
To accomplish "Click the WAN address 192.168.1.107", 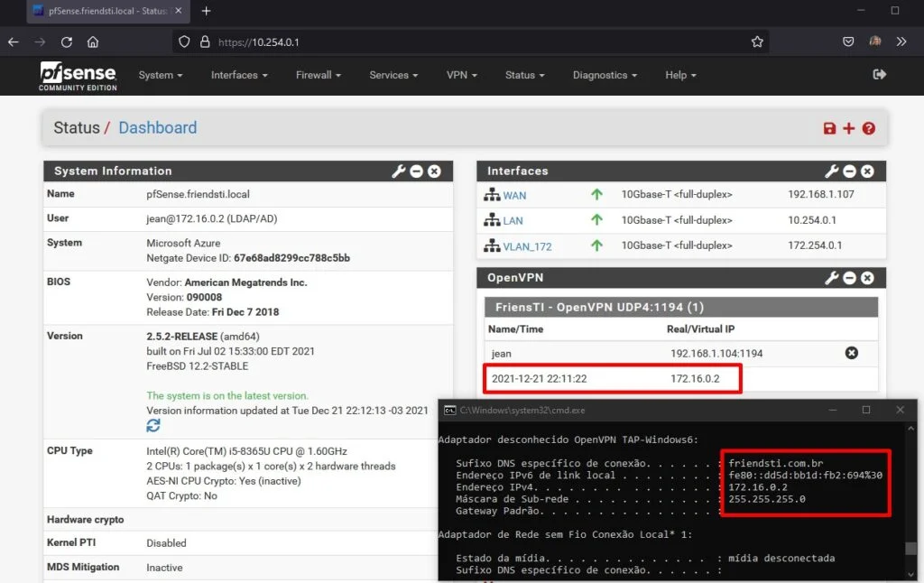I will [821, 195].
